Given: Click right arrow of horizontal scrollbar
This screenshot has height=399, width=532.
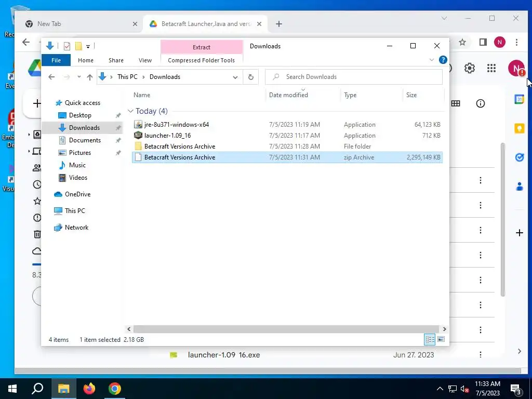Looking at the screenshot, I should (x=444, y=329).
